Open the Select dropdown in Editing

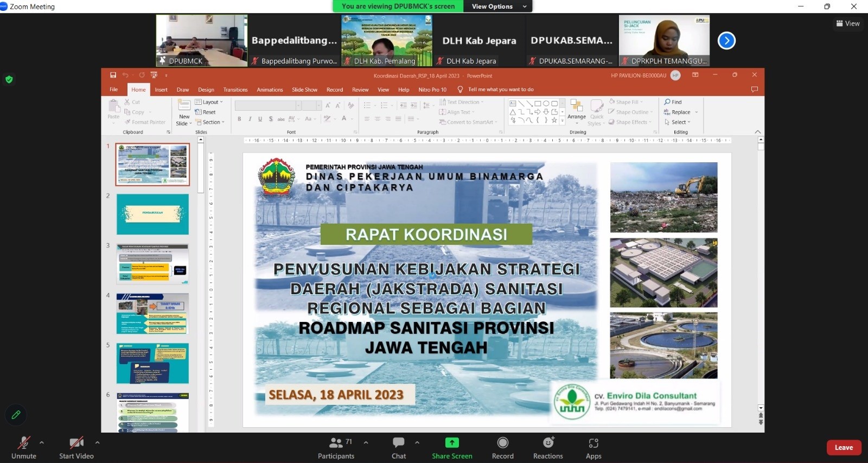click(678, 122)
